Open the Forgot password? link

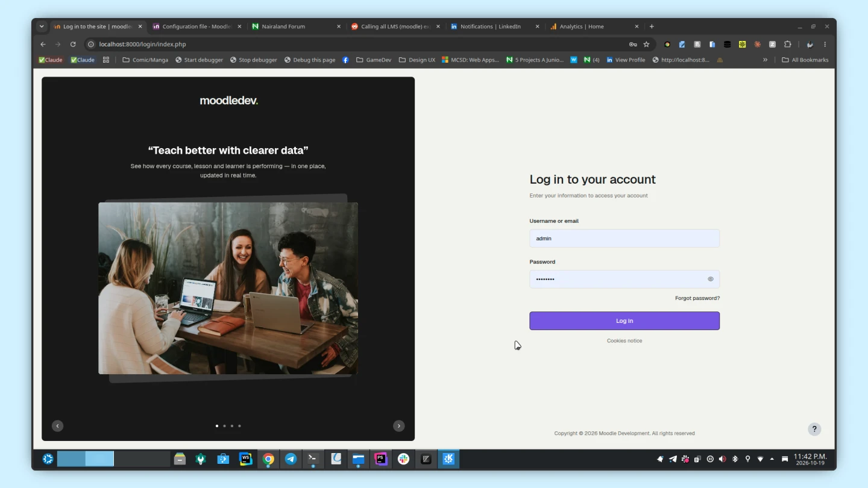pyautogui.click(x=697, y=298)
